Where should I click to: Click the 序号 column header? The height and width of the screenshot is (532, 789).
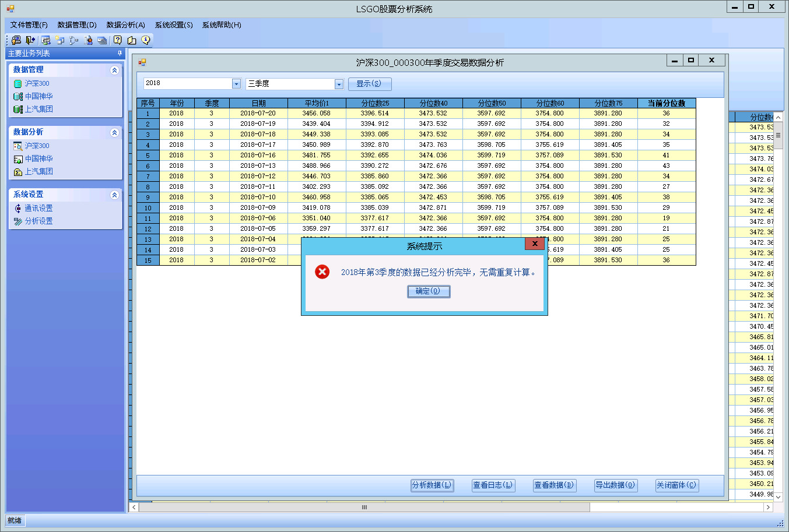point(148,103)
